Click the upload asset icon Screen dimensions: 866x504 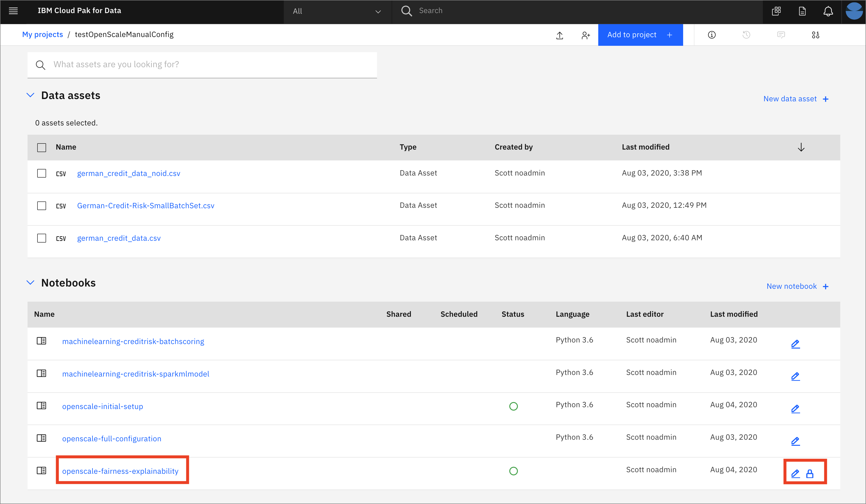[x=559, y=35]
